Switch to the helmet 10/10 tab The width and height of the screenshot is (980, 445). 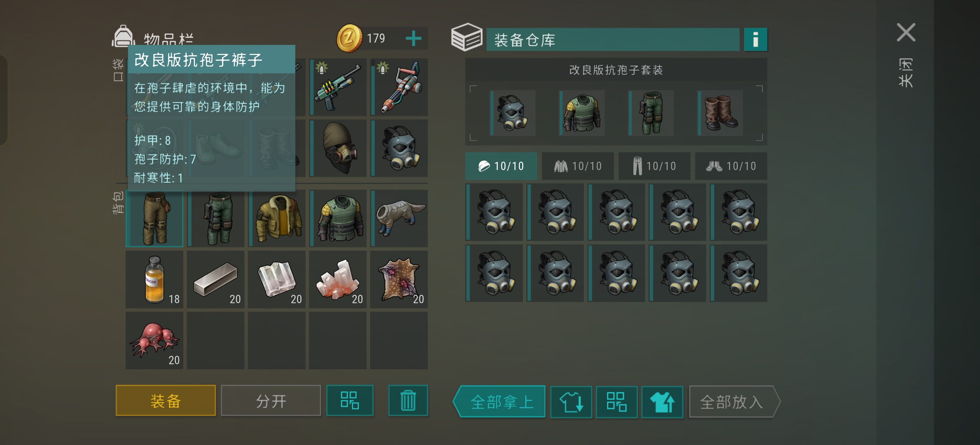(501, 166)
